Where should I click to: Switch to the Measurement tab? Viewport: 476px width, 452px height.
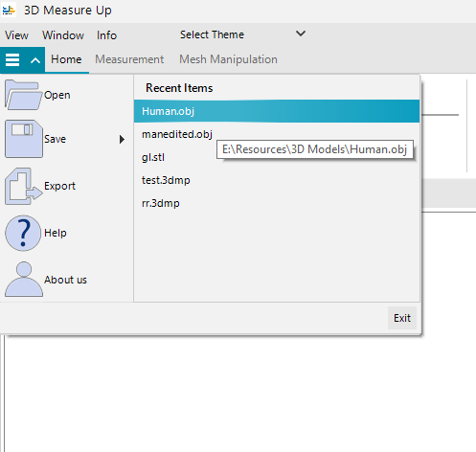[x=129, y=59]
